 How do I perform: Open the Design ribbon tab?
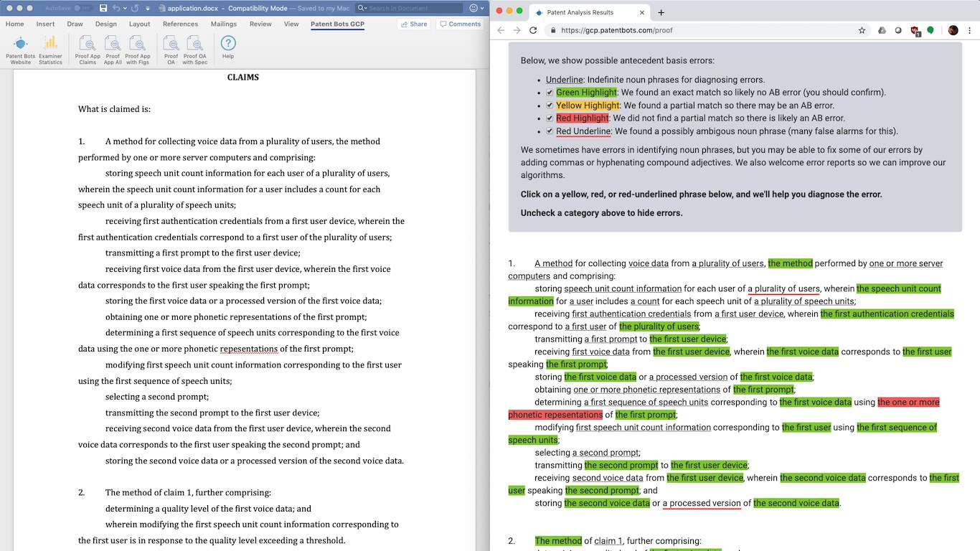[105, 24]
